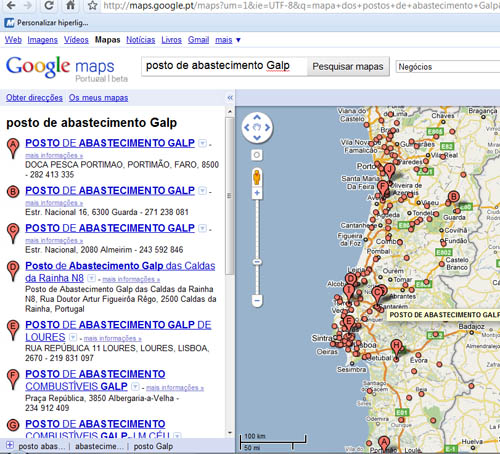Viewport: 500px width, 454px height.
Task: Collapse the side panel with the double-arrow icon
Action: click(x=230, y=98)
